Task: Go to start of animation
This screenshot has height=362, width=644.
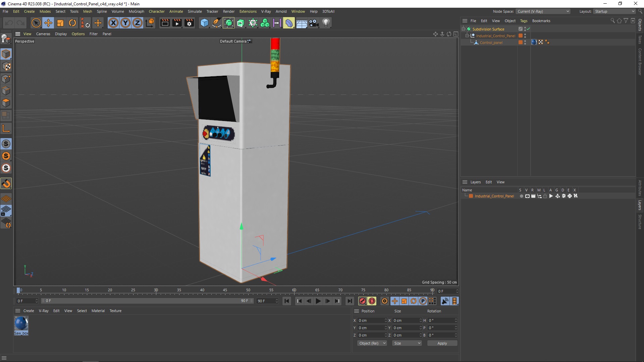Action: click(286, 301)
